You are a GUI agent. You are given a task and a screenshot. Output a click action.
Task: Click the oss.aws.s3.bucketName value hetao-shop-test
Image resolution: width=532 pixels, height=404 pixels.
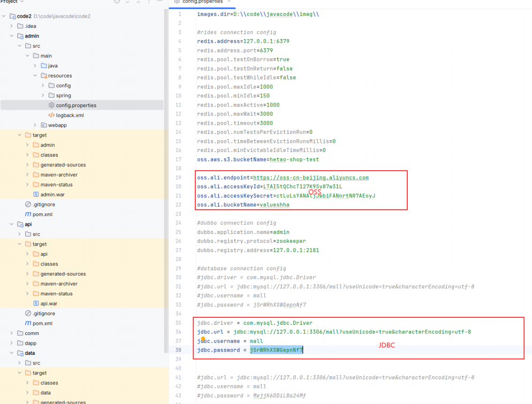[294, 159]
